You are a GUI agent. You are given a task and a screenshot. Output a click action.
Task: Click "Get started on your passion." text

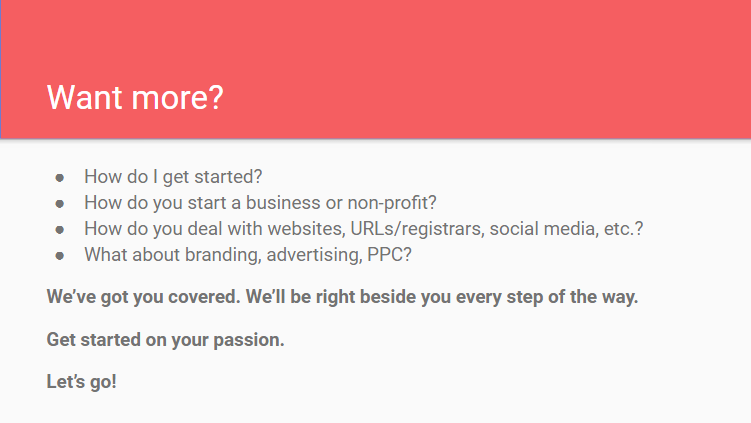[x=165, y=340]
